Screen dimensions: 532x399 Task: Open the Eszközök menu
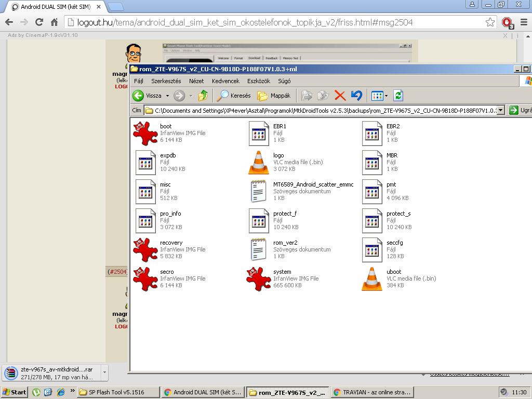(259, 81)
